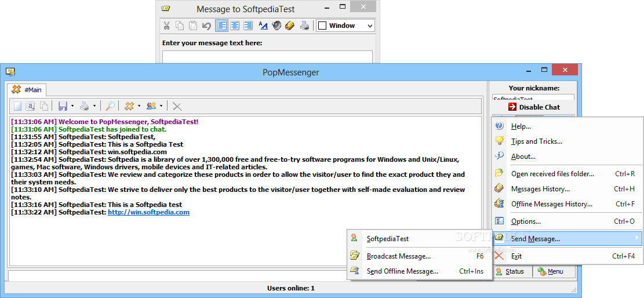Click the orange channel hash icon in toolbar
644x298 pixels.
[129, 106]
